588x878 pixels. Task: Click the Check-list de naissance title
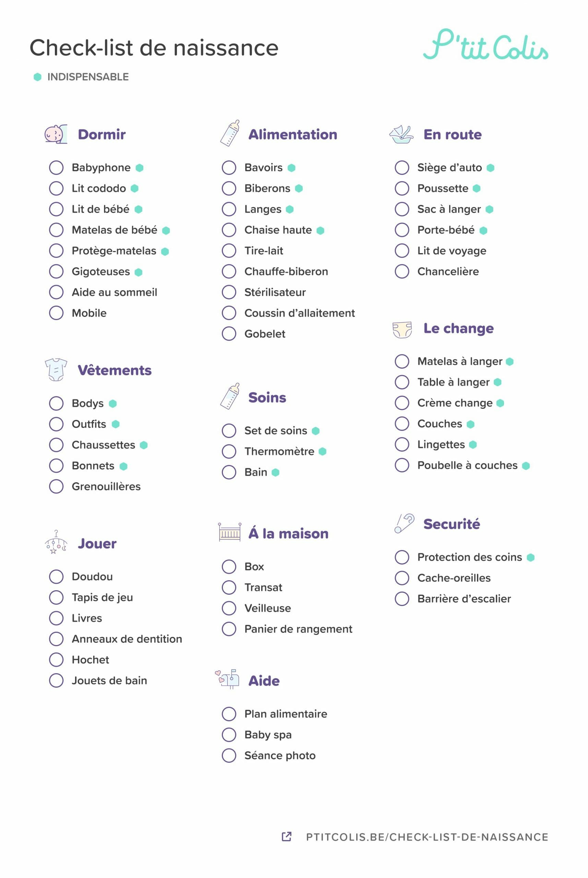point(154,48)
